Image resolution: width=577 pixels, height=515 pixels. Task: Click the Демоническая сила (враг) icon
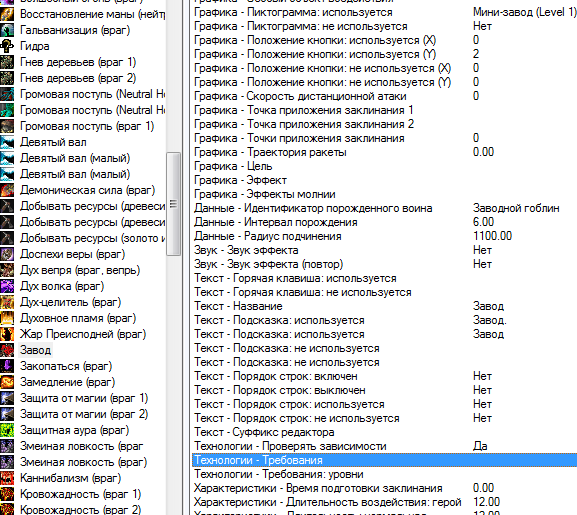[x=7, y=190]
